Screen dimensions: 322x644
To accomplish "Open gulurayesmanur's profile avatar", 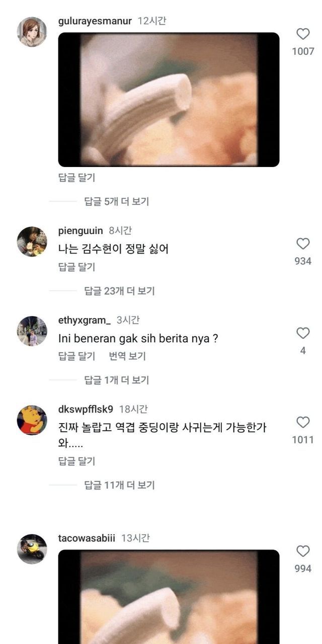I will point(32,32).
